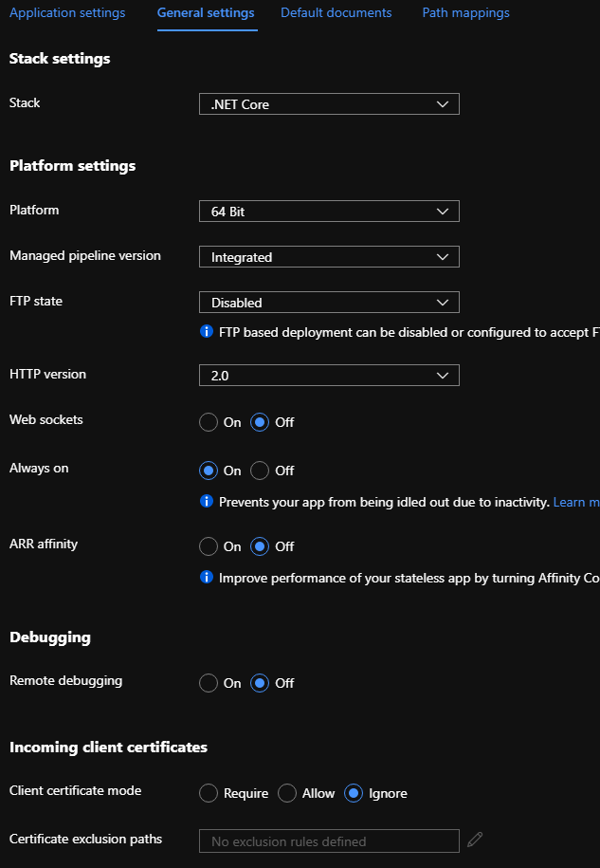600x868 pixels.
Task: Click the info icon next to FTP state
Action: tap(207, 332)
